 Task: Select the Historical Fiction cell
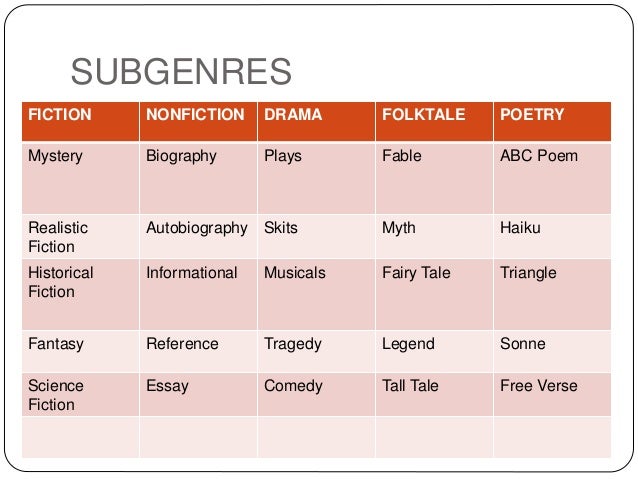click(60, 282)
